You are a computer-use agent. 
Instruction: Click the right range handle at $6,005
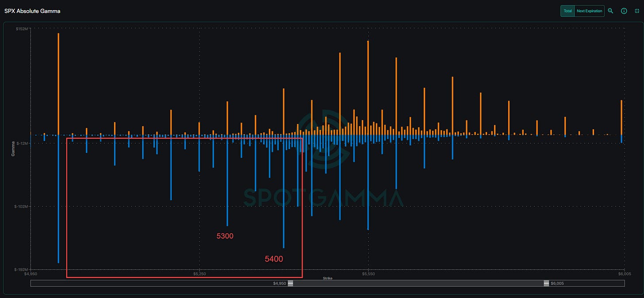[x=546, y=283]
